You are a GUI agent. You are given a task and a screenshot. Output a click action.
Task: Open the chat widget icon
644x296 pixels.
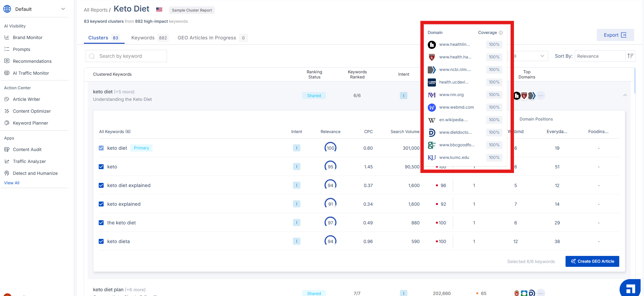630,289
